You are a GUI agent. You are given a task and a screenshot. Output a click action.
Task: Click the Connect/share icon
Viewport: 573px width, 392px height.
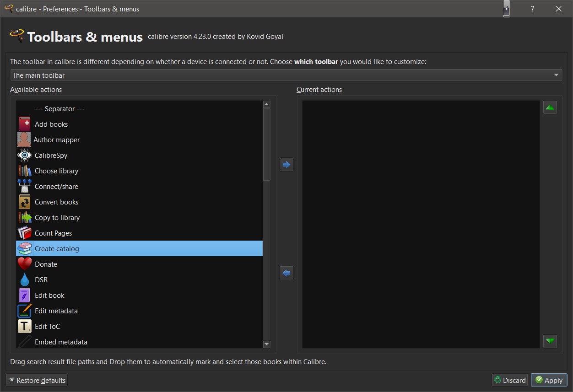click(25, 186)
